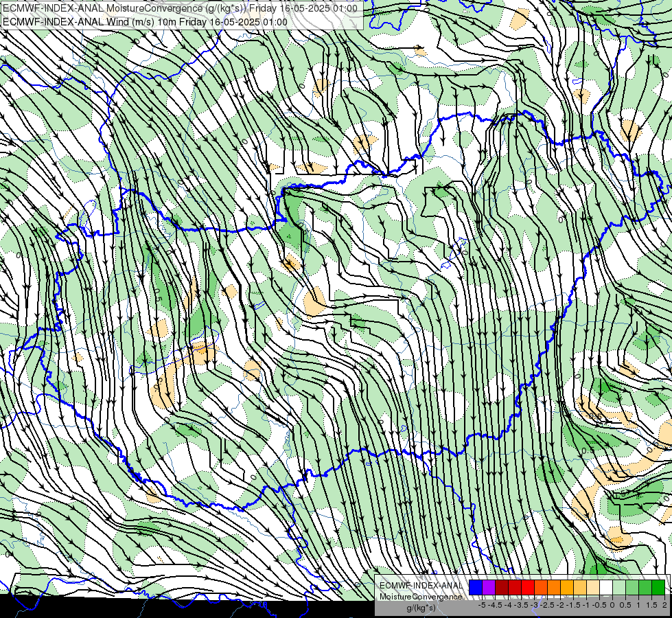The image size is (672, 618).
Task: Click the green swatch between 1 and 1.5
Action: (632, 588)
